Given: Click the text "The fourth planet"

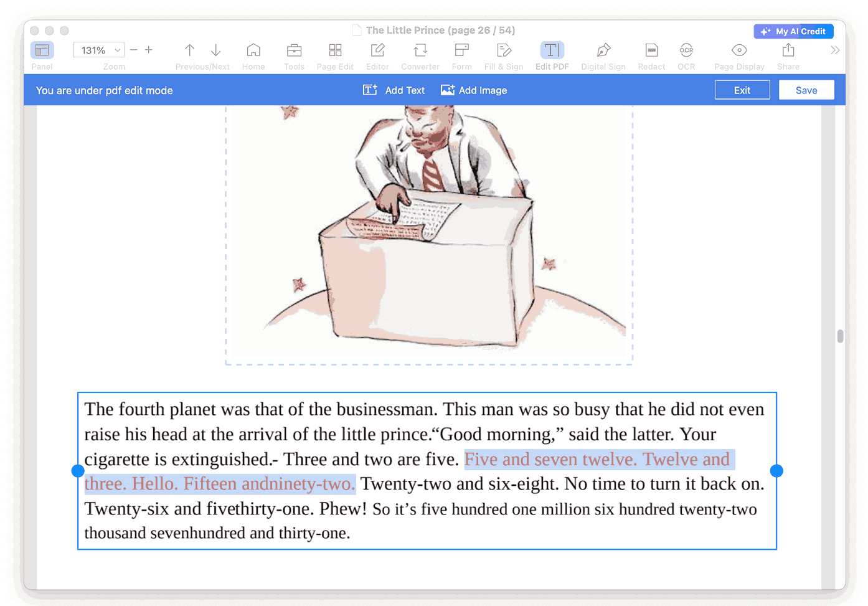Looking at the screenshot, I should pos(150,409).
